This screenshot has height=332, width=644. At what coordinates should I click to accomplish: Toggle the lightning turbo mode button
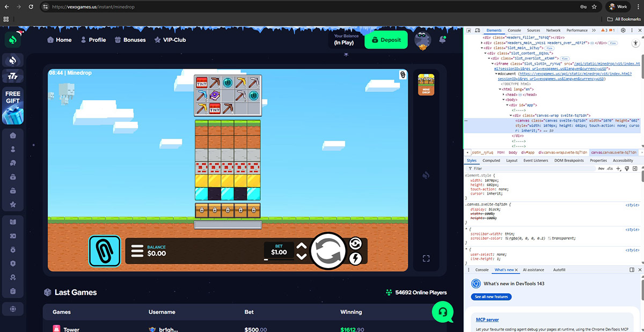click(x=355, y=259)
